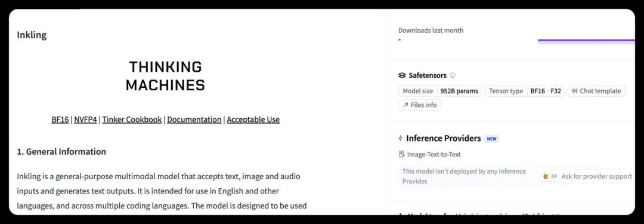Open the NVFP4 link

tap(85, 119)
